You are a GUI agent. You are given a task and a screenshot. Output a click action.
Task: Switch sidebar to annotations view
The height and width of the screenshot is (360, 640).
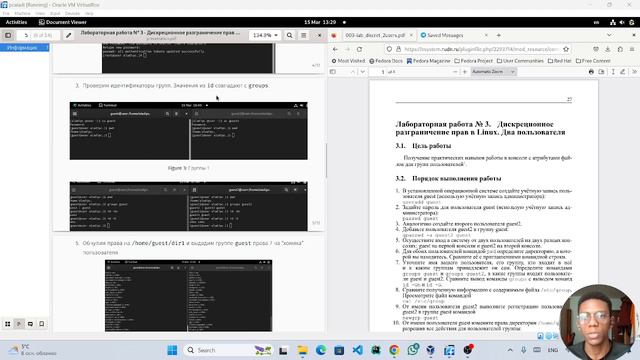30,324
